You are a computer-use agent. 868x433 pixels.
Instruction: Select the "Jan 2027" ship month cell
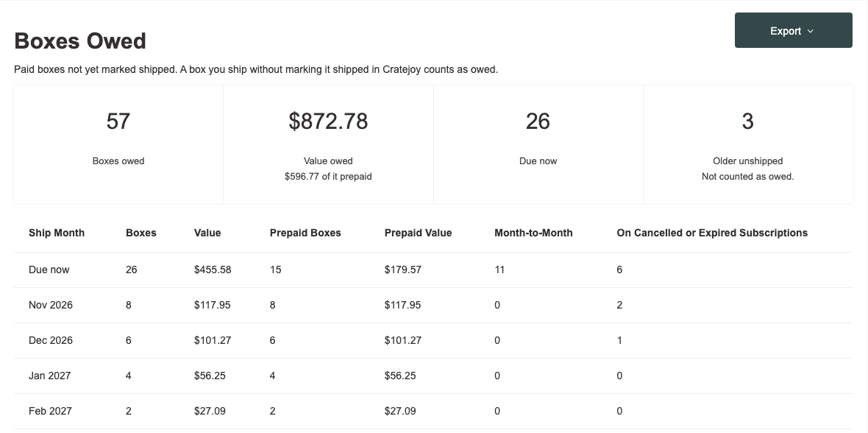pos(50,376)
